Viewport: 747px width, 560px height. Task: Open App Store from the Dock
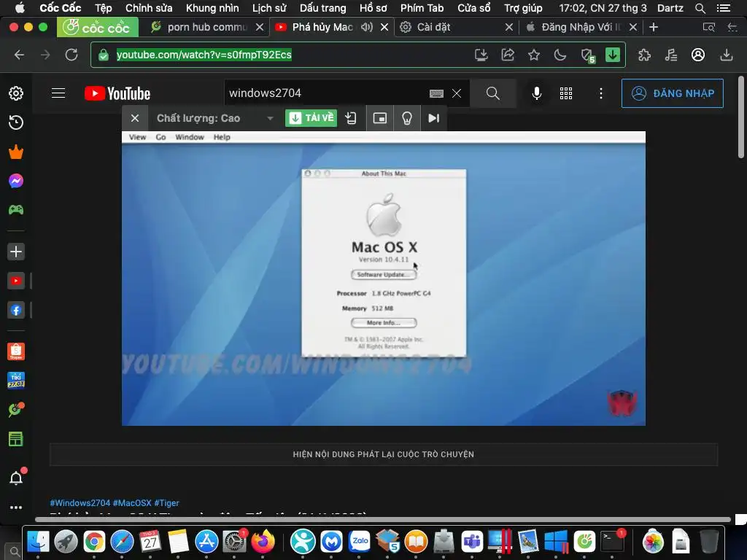pyautogui.click(x=206, y=542)
